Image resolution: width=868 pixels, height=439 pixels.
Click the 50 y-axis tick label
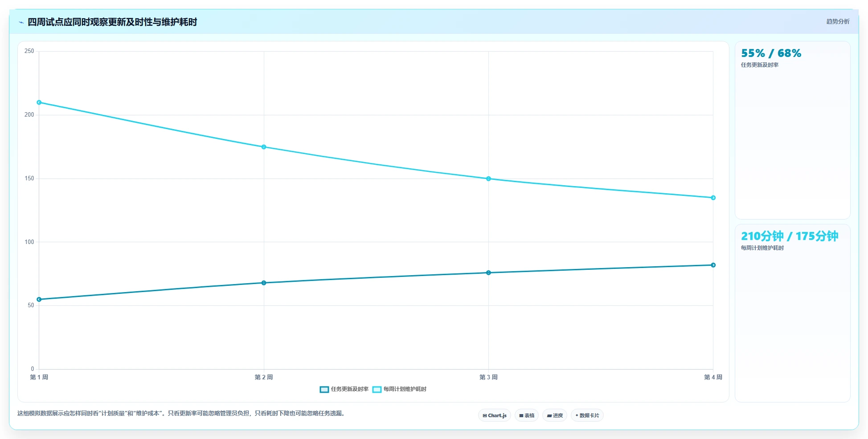31,305
